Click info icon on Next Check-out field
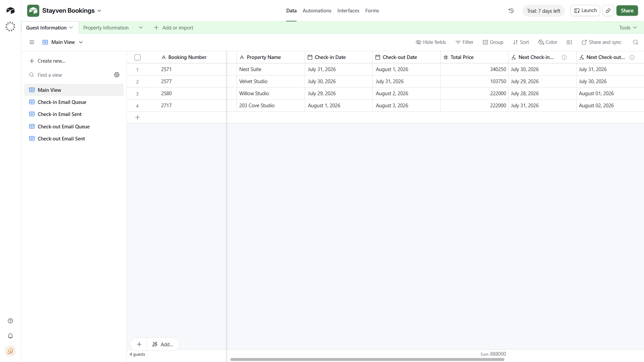The width and height of the screenshot is (644, 362). coord(632,57)
